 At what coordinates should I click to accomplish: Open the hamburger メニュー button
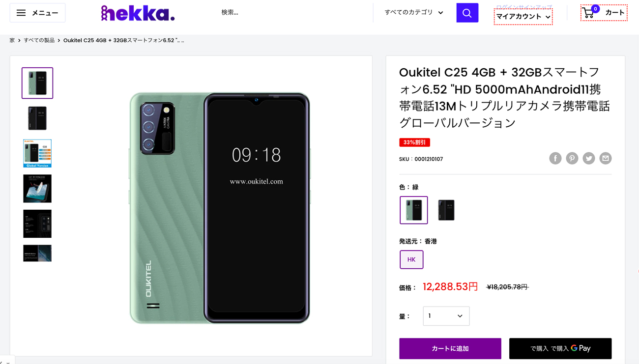click(37, 13)
